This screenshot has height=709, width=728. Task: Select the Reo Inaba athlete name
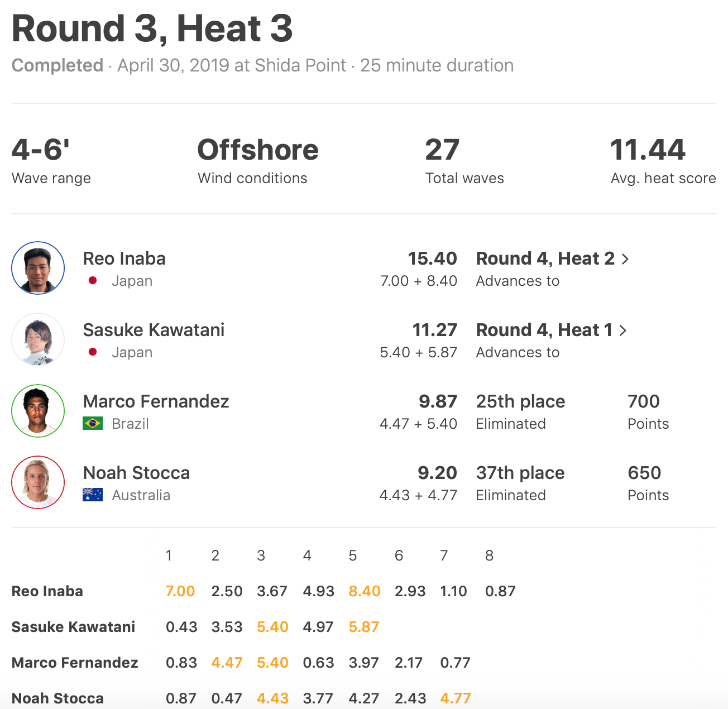124,258
